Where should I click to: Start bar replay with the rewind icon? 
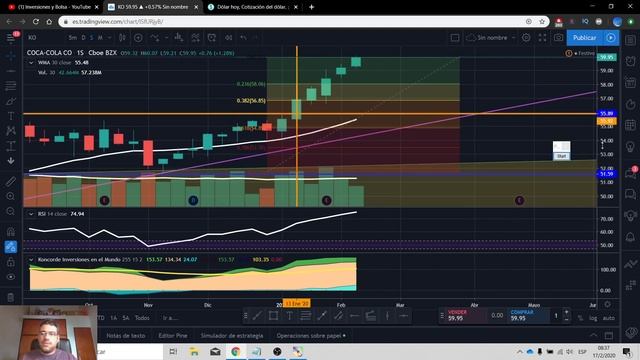click(x=229, y=38)
